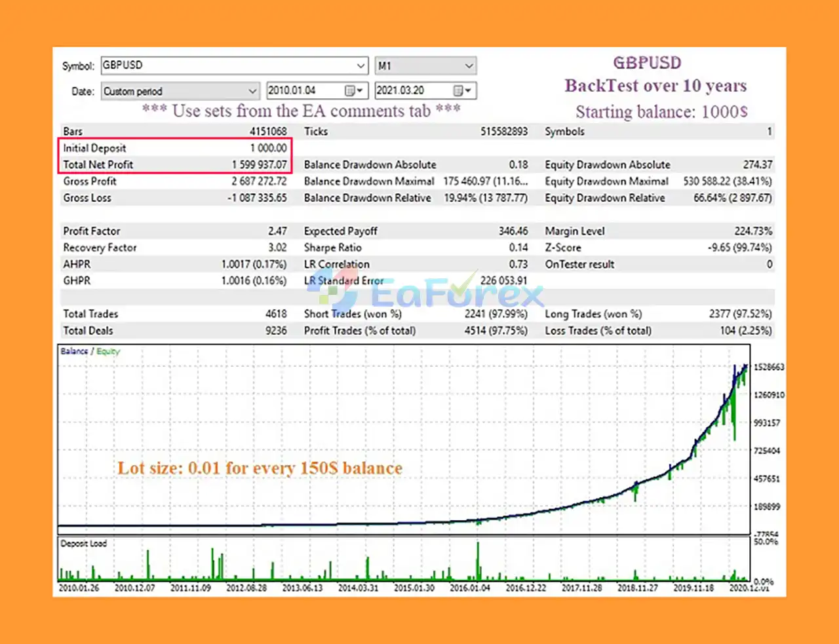
Task: Open calendar picker for start date 2010.01.04
Action: [353, 91]
